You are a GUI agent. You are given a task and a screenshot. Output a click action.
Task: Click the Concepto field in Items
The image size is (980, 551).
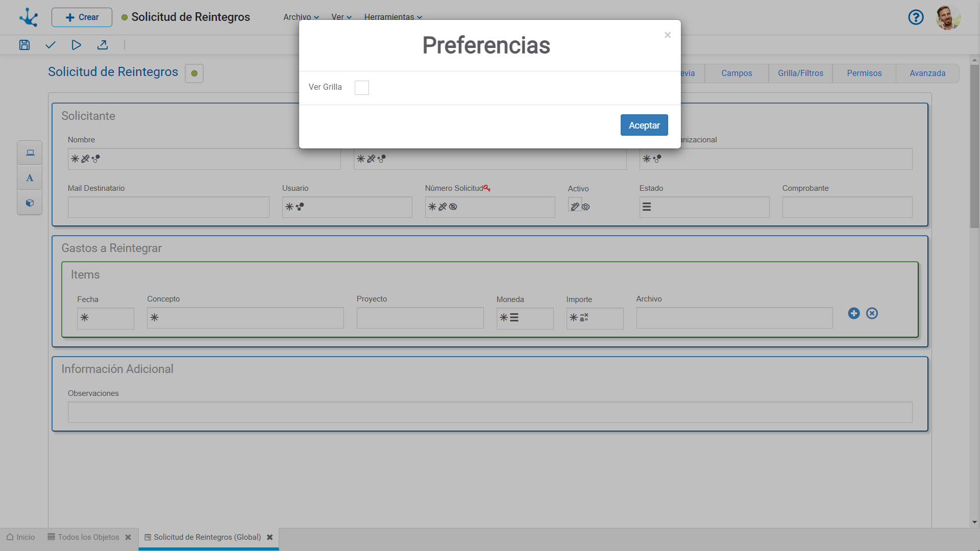[246, 318]
